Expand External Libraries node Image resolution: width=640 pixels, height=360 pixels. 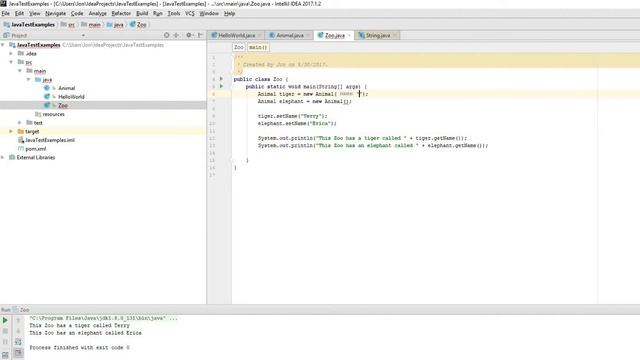tap(3, 157)
